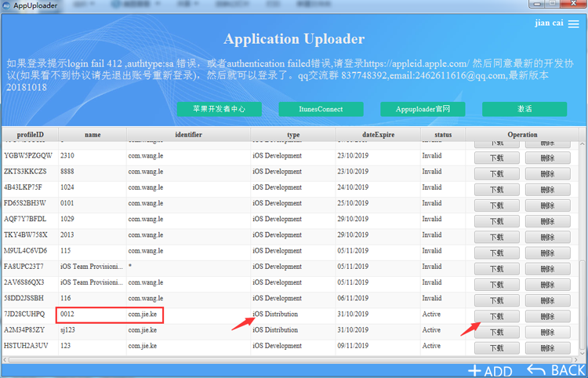
Task: Delete profile FA8UPC23T7
Action: (x=547, y=269)
